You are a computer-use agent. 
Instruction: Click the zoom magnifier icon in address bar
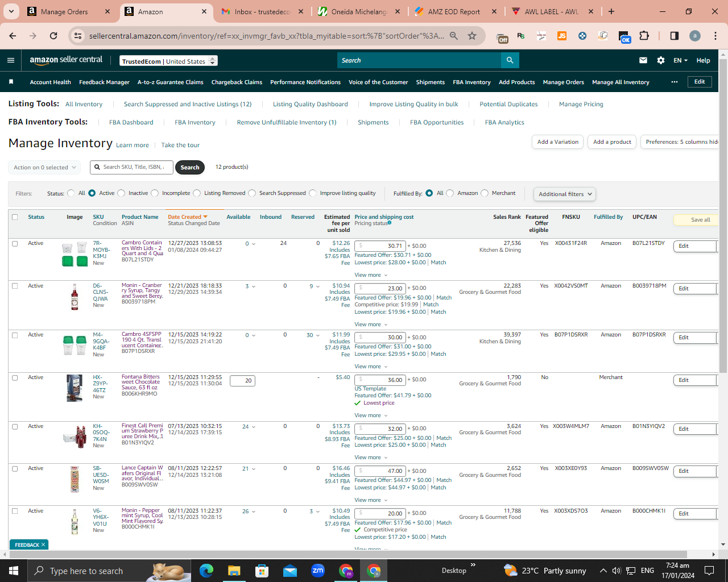pos(454,36)
